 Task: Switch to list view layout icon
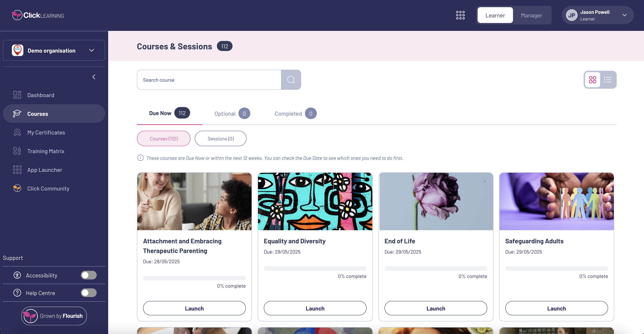pos(608,80)
